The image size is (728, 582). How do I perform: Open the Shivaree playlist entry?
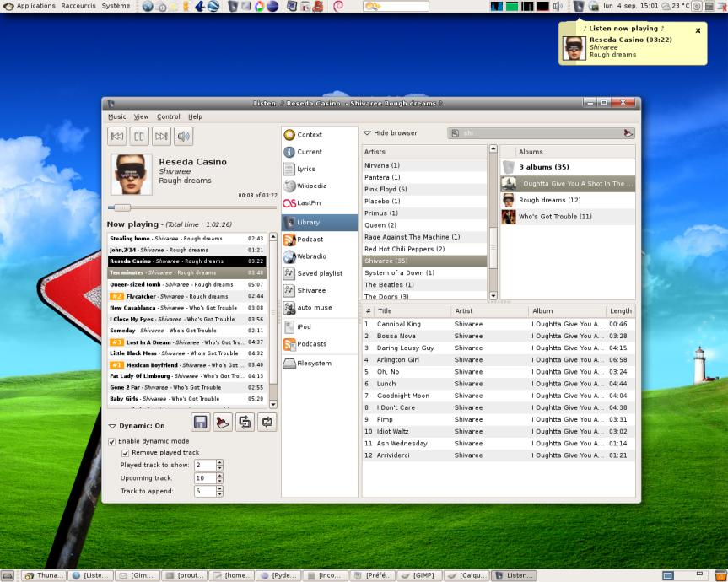320,290
